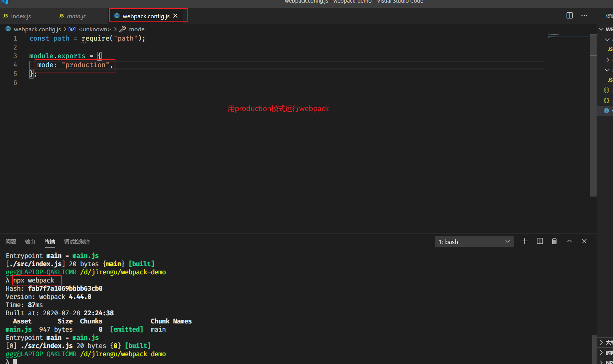Image resolution: width=613 pixels, height=364 pixels.
Task: Click the 'Chunk Names' column header in terminal
Action: 171,321
